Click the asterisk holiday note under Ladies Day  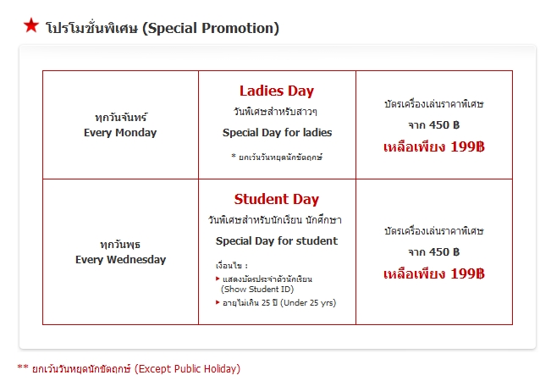pyautogui.click(x=277, y=157)
